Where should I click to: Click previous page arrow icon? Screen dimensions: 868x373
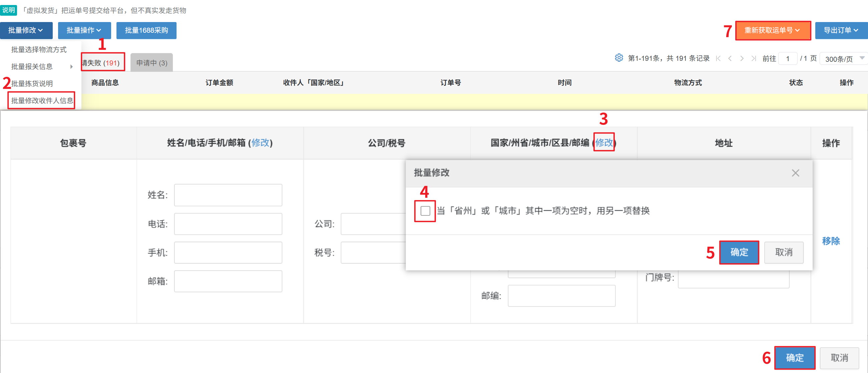point(730,59)
